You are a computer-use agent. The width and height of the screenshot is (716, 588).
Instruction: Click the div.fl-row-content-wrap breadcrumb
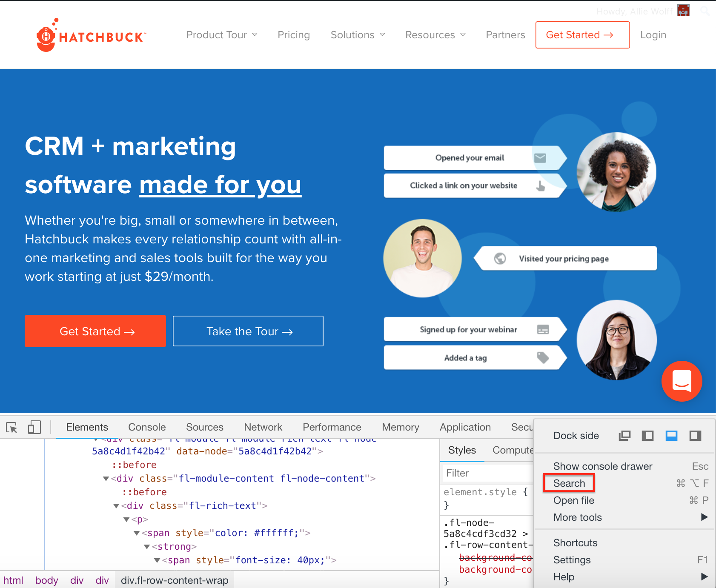175,580
